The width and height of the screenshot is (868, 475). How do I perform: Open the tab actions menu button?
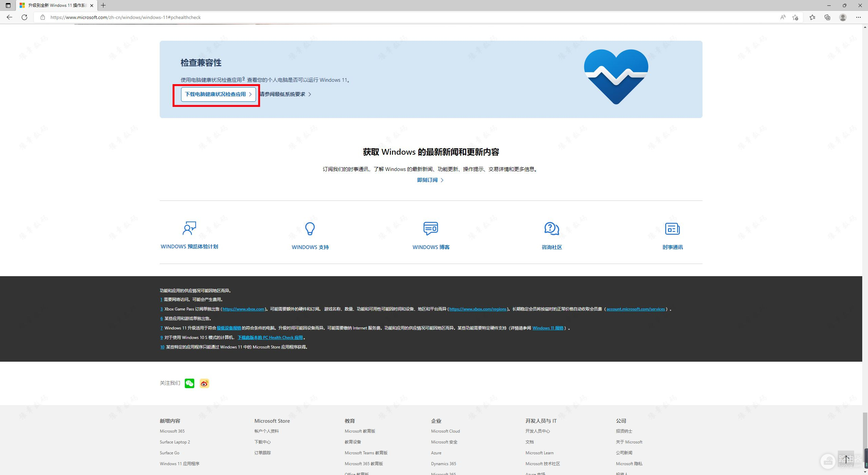8,5
